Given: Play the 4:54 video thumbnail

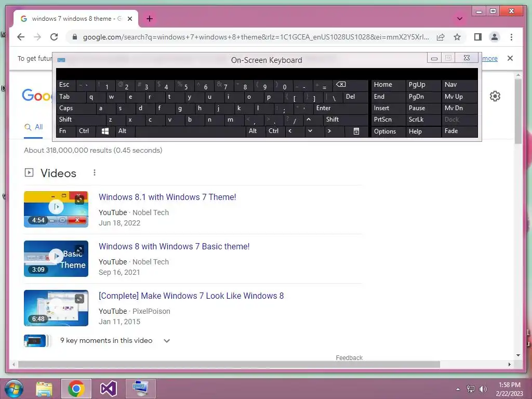Looking at the screenshot, I should point(56,209).
